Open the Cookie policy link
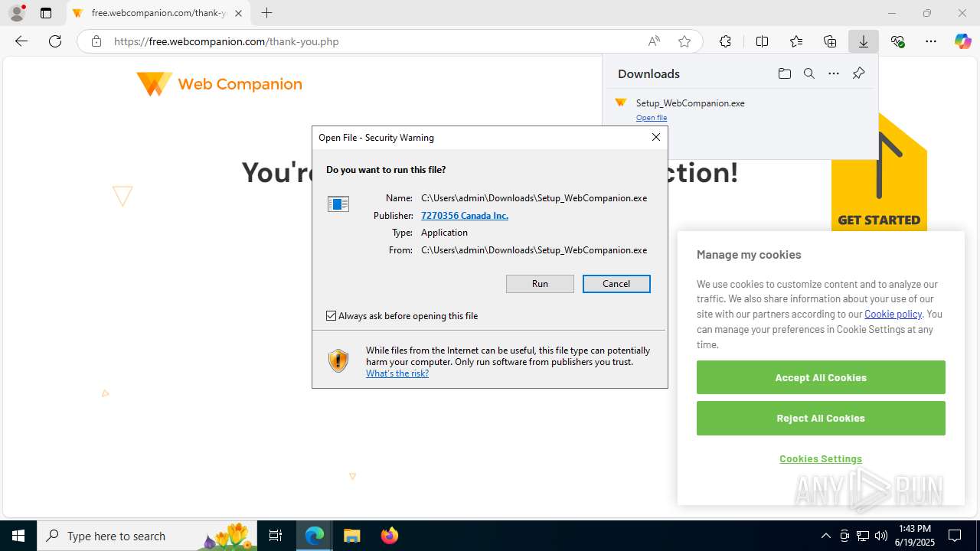 [893, 314]
